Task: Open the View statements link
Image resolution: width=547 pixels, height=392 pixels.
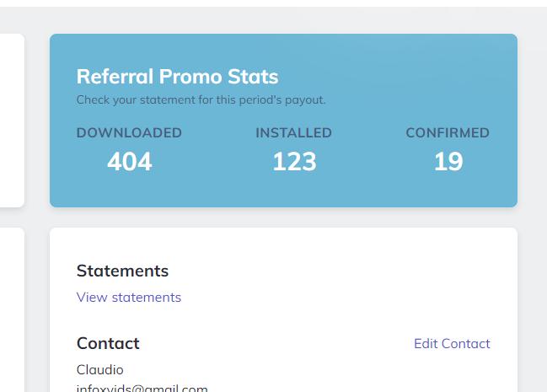Action: click(129, 298)
